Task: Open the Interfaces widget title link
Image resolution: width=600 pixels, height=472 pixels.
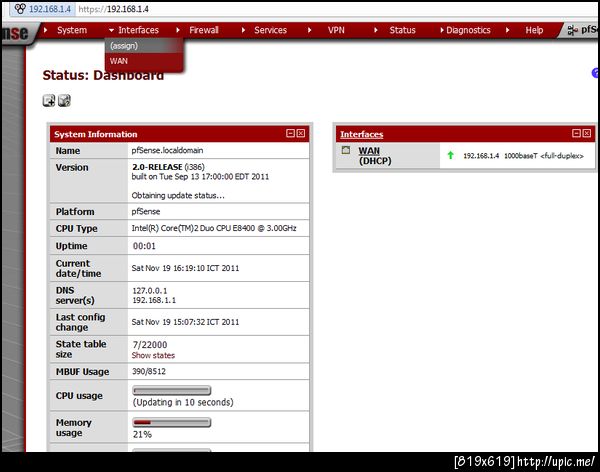Action: [362, 134]
